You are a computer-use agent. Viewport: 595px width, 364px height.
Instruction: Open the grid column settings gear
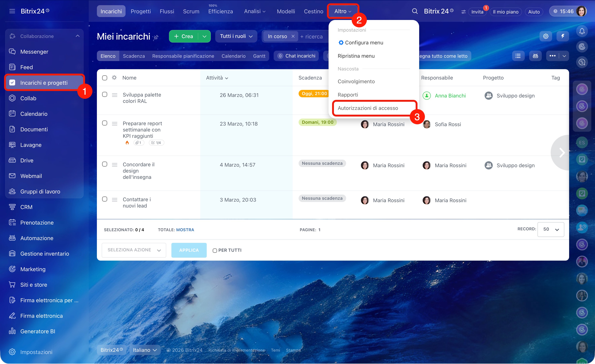coord(114,77)
